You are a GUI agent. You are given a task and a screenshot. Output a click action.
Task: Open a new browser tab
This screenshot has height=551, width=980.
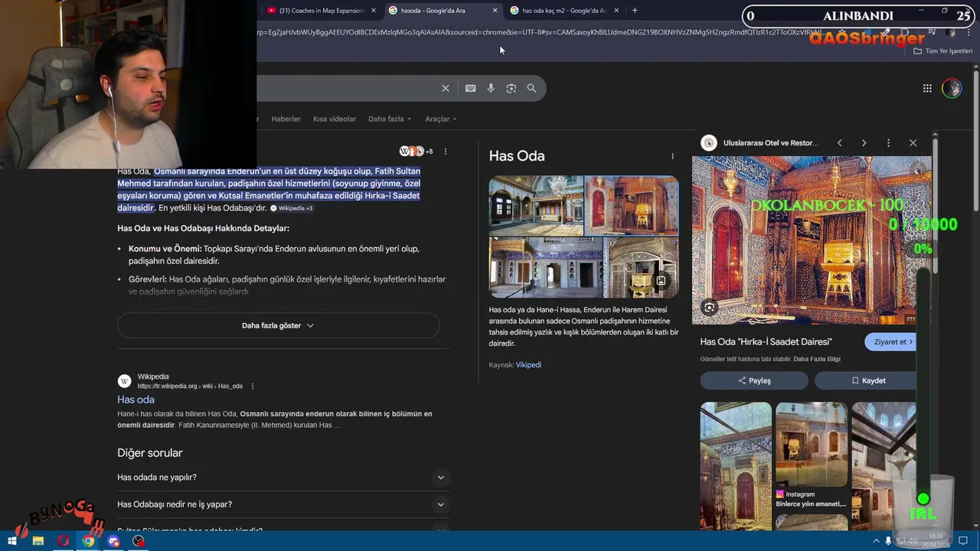point(635,11)
